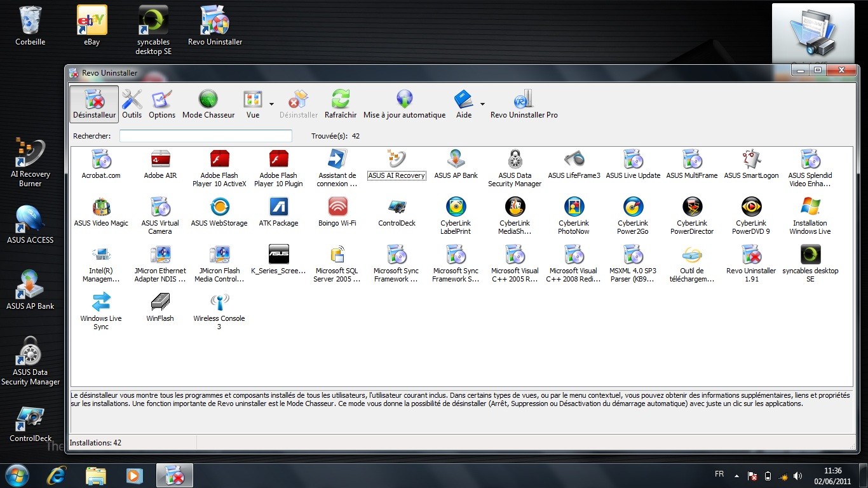Click the Vue view button
868x488 pixels.
click(253, 104)
